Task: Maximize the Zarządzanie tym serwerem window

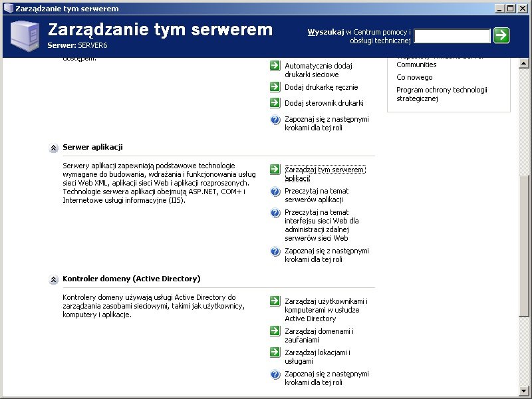Action: pyautogui.click(x=510, y=9)
